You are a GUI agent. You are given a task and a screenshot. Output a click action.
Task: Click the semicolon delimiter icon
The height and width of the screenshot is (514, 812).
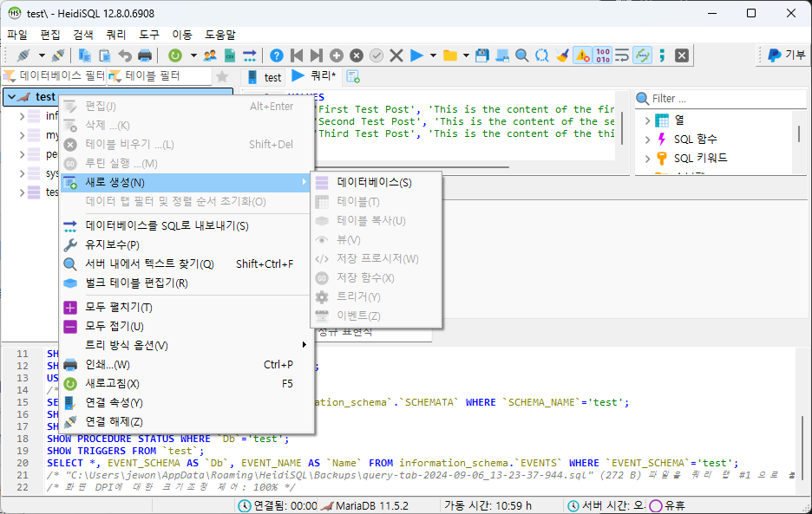pos(662,55)
